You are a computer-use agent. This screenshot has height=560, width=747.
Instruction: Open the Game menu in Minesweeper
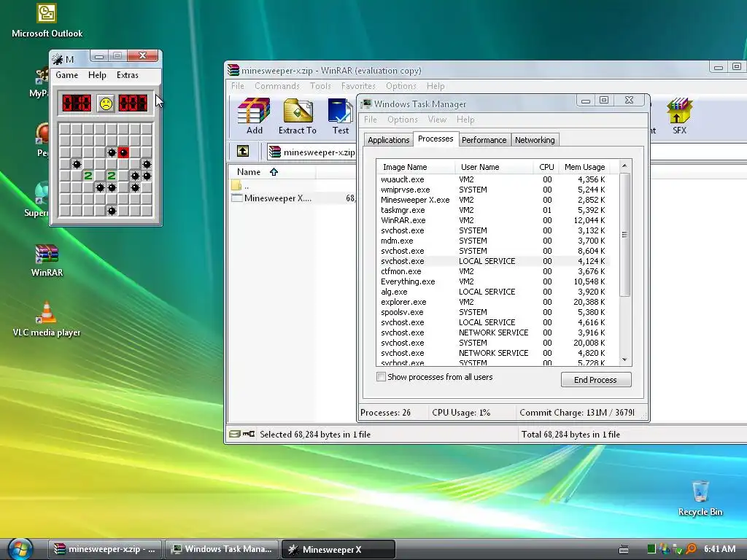pyautogui.click(x=66, y=75)
